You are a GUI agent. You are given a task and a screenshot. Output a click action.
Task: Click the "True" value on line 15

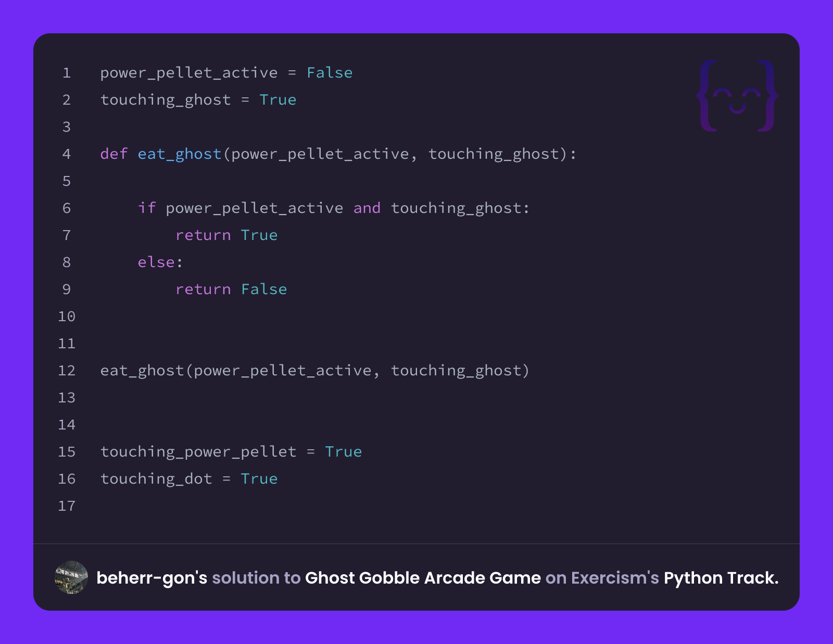click(344, 452)
